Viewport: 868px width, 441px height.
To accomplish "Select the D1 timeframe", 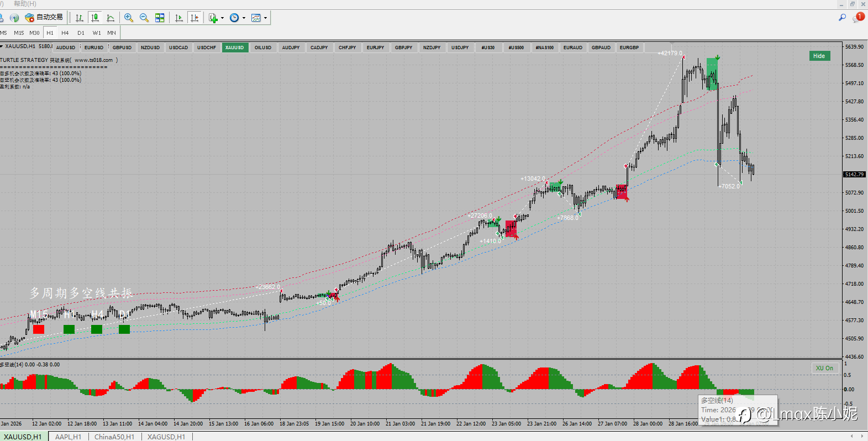I will tap(81, 33).
